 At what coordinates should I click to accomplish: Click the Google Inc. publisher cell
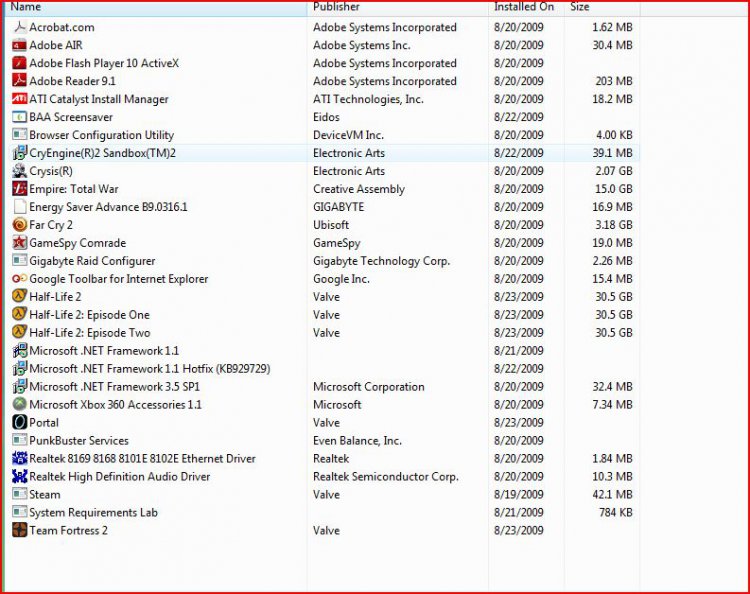pos(341,279)
